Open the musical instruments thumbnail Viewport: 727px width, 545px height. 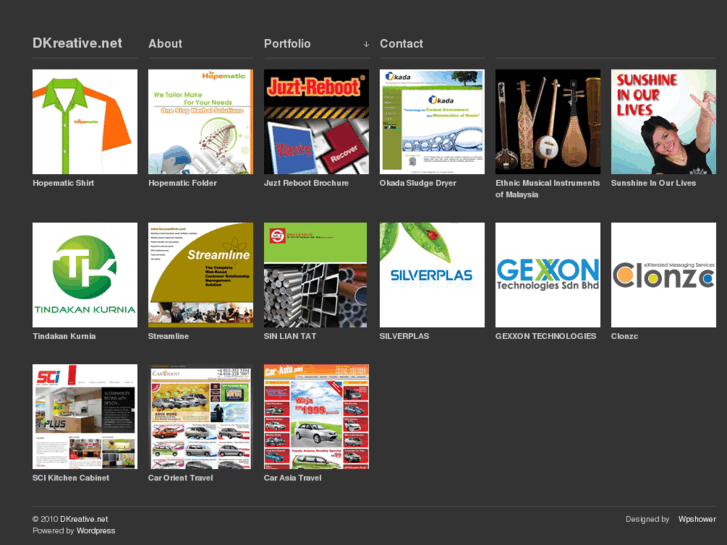(x=548, y=122)
